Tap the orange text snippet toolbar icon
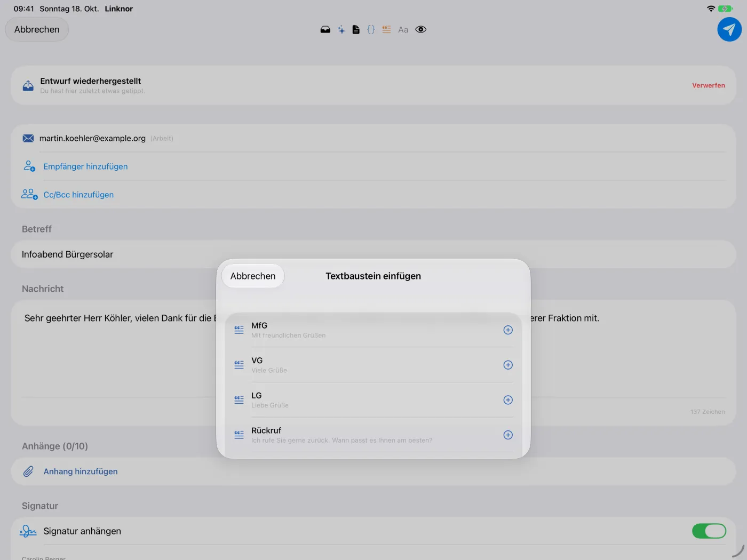 pyautogui.click(x=386, y=30)
